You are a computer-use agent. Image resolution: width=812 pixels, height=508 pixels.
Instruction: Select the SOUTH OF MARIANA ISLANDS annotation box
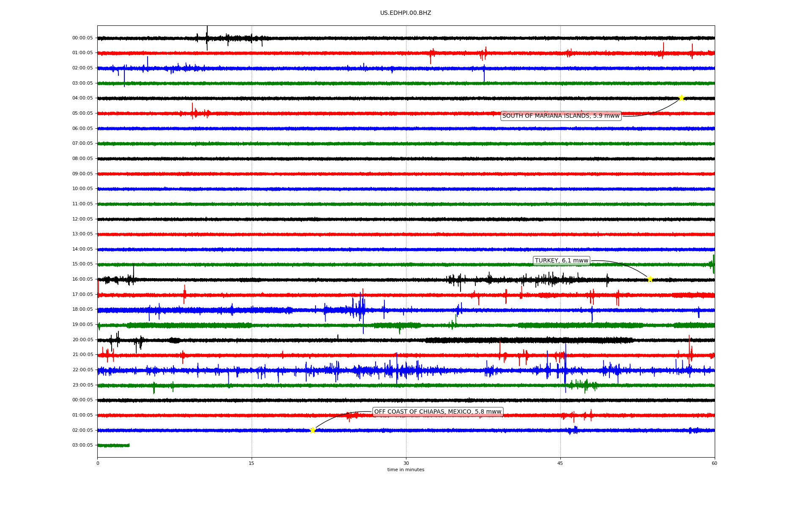561,116
